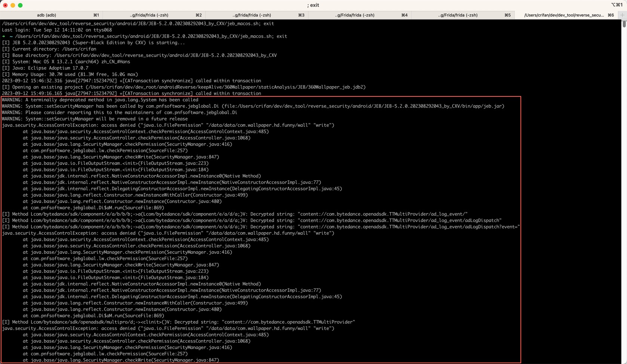Click the '; exit' window title
Screen dimensions: 627x364
pos(313,5)
